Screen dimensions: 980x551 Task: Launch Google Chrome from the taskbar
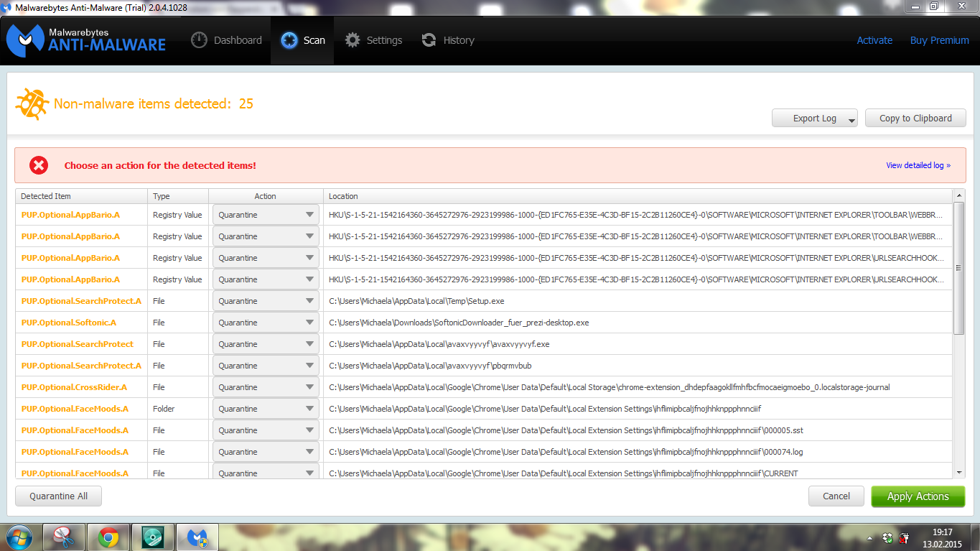click(x=108, y=537)
